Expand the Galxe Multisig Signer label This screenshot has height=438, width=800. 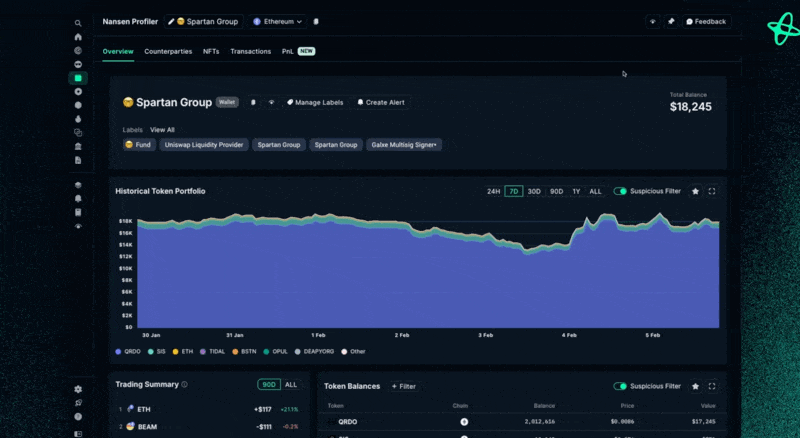404,145
